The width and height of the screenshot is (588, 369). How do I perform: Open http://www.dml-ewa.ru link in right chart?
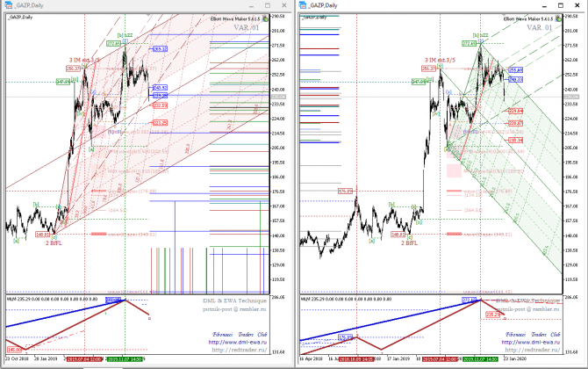[531, 343]
